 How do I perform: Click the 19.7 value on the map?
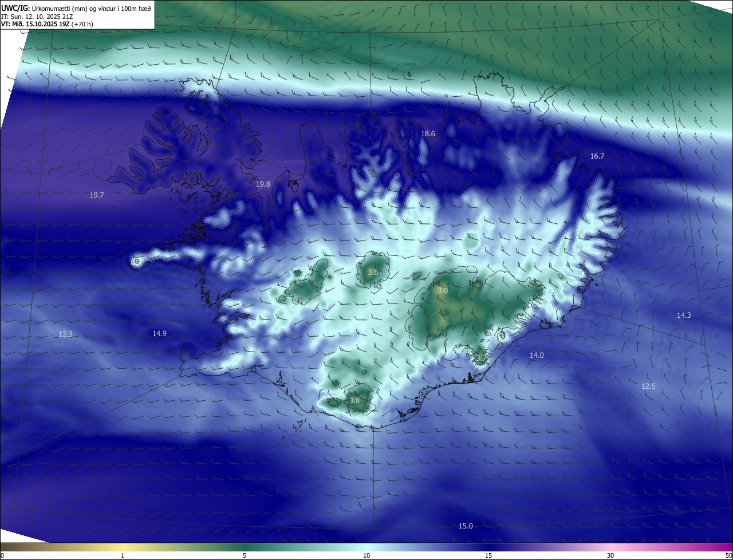click(x=97, y=195)
